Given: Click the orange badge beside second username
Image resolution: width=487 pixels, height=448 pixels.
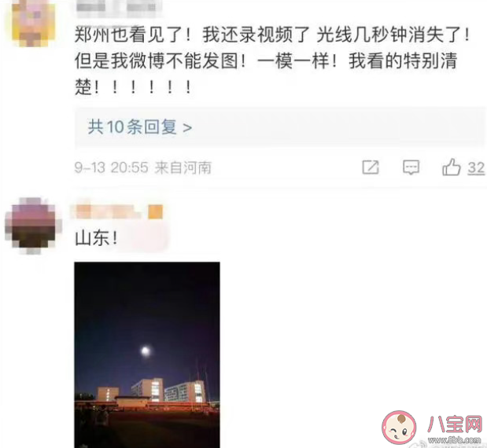Looking at the screenshot, I should point(155,212).
